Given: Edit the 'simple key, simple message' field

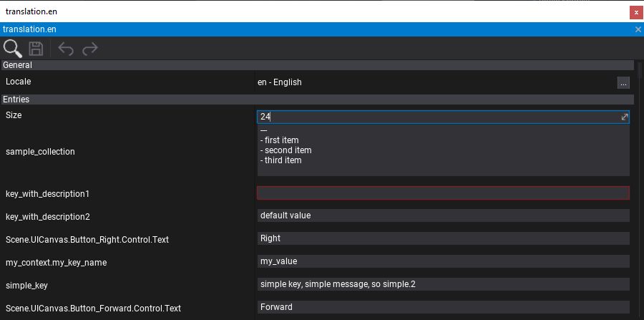Looking at the screenshot, I should click(443, 284).
